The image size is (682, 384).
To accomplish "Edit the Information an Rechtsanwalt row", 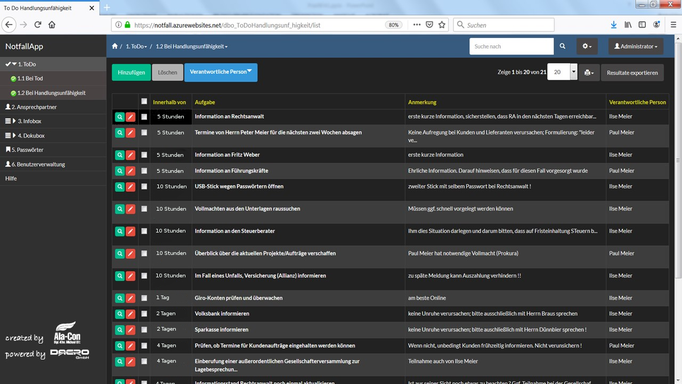I will pos(130,117).
